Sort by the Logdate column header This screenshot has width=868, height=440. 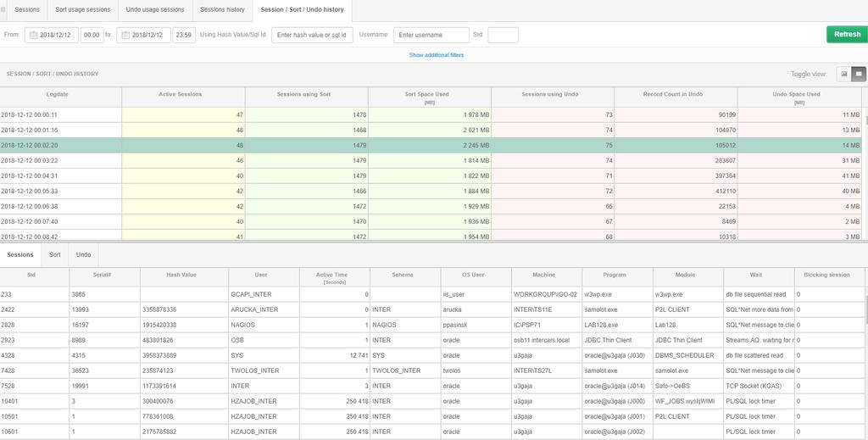tap(60, 97)
